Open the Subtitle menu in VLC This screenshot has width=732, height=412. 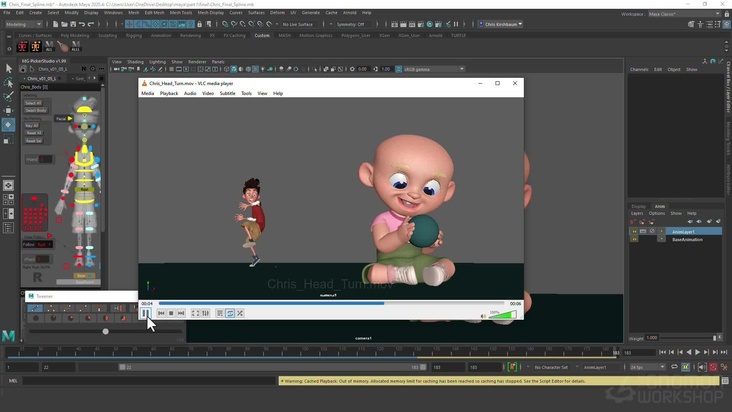click(227, 93)
